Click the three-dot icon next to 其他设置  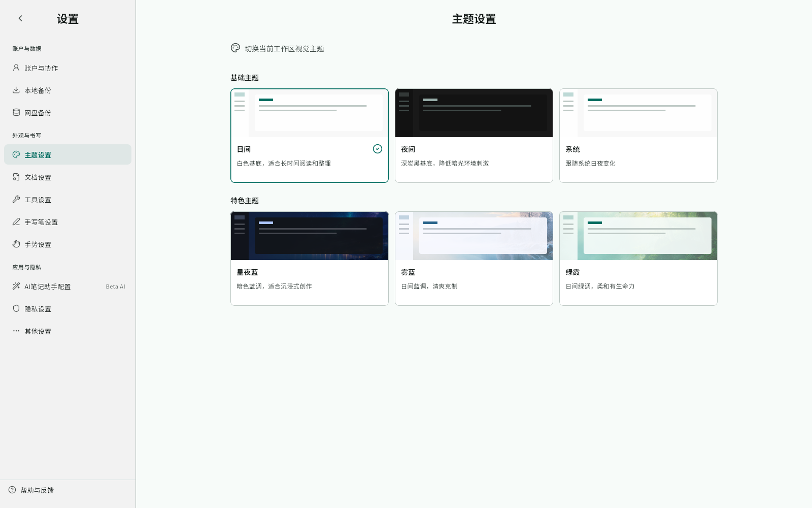click(x=16, y=331)
